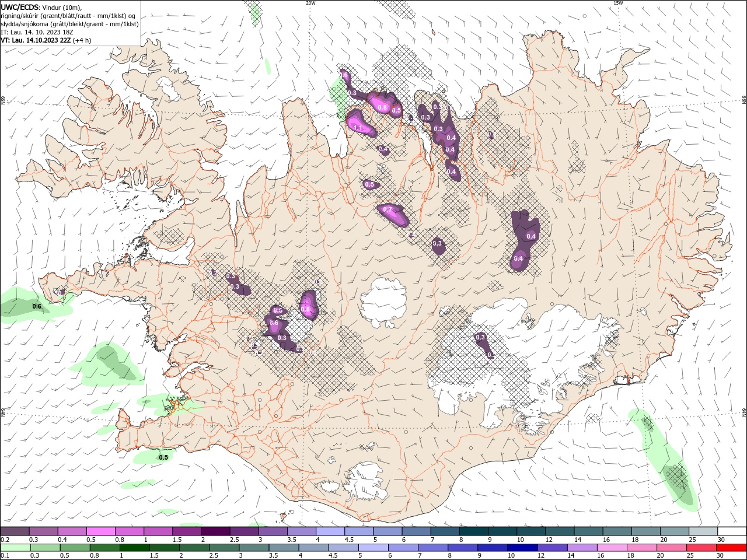
Task: Pick the darkest green 1 rain legend swatch
Action: [134, 548]
